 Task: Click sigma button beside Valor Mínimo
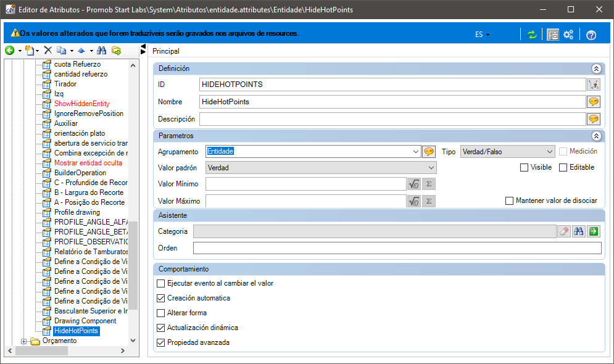tap(429, 184)
